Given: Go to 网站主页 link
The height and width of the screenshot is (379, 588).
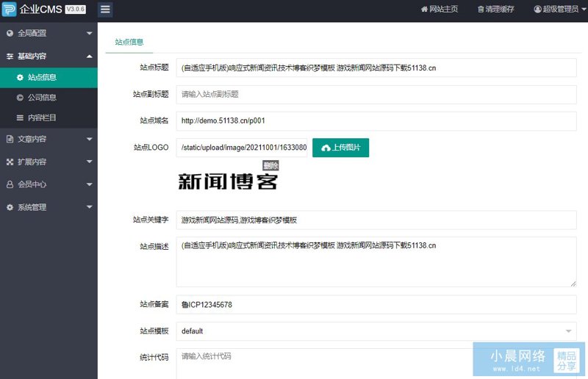Looking at the screenshot, I should (x=439, y=9).
